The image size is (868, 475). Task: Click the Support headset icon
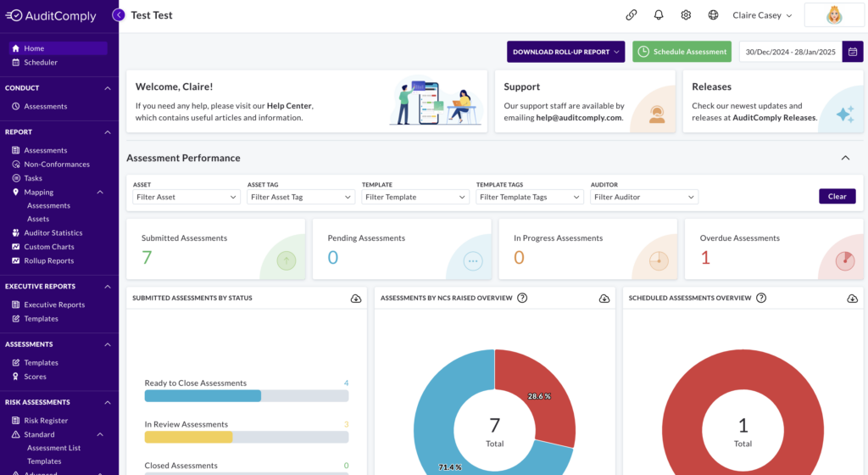657,114
